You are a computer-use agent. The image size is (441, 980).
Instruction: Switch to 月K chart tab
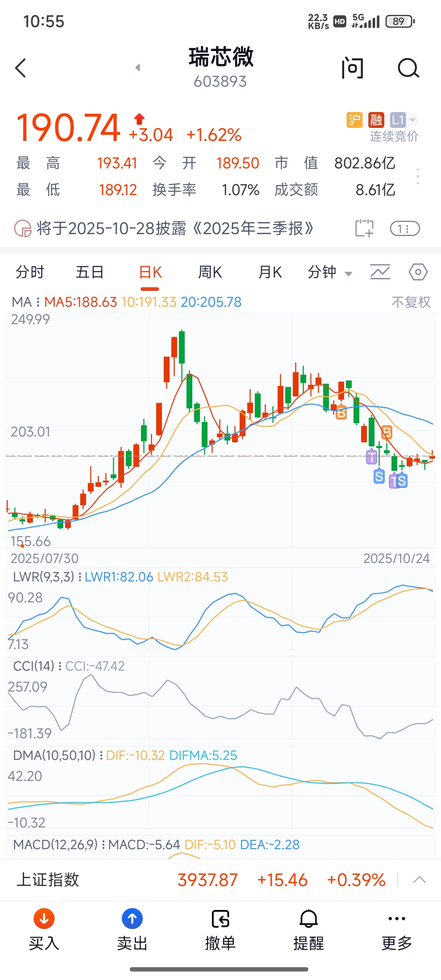click(x=270, y=272)
